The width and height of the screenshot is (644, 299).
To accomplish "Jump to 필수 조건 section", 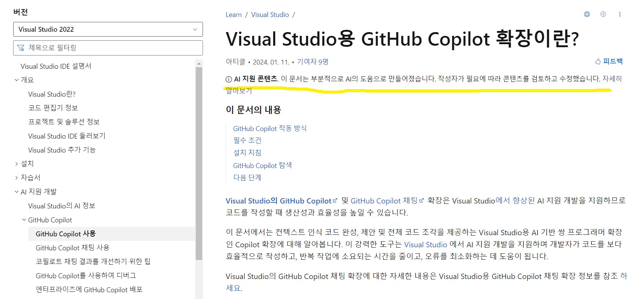I will coord(247,140).
